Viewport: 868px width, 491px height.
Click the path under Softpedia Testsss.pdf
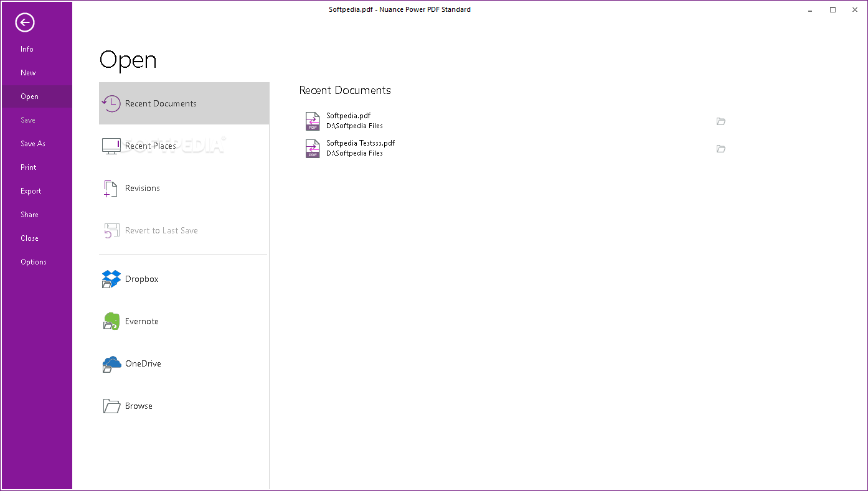click(x=354, y=153)
